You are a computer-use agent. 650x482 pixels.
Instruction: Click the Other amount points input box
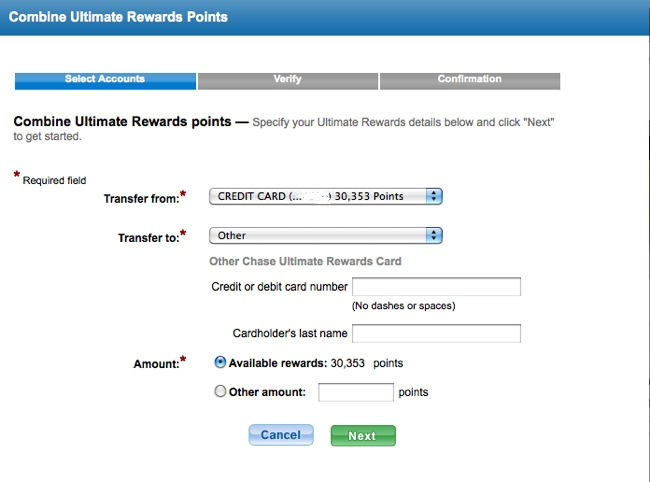[x=356, y=392]
